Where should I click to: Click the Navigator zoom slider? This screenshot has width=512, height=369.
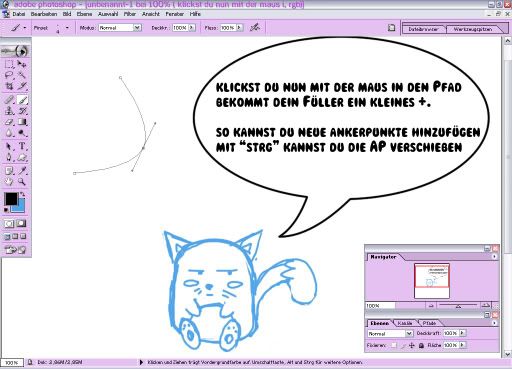point(458,305)
